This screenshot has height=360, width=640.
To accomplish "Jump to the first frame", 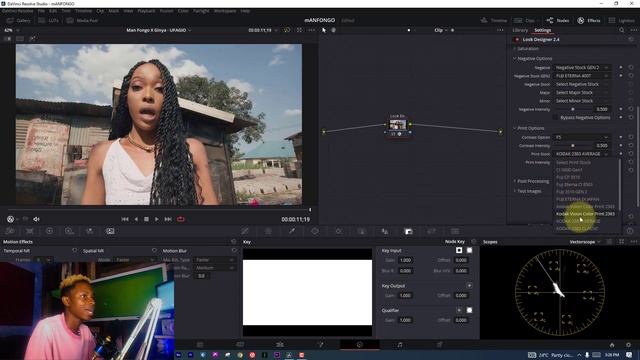I will (x=125, y=219).
